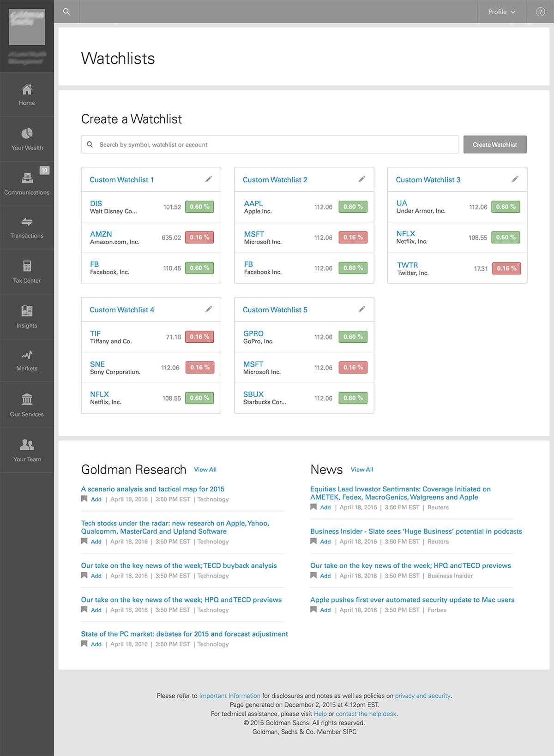This screenshot has height=756, width=554.
Task: Select AMZN symbol in Watchlist 1
Action: click(x=101, y=234)
